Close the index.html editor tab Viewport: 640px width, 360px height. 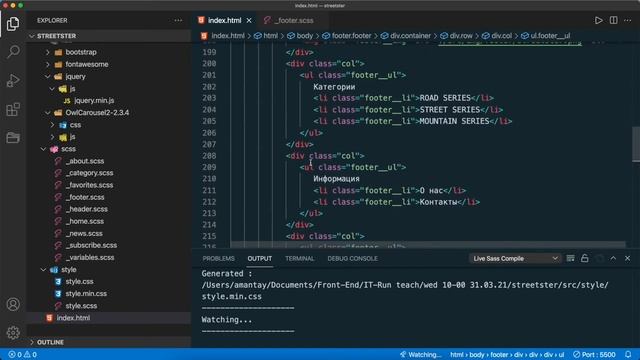pos(249,20)
